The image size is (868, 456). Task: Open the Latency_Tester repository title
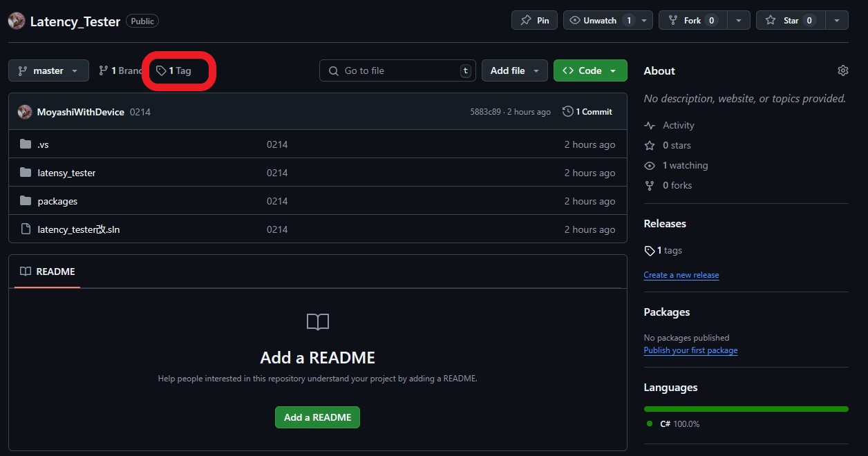pyautogui.click(x=75, y=21)
